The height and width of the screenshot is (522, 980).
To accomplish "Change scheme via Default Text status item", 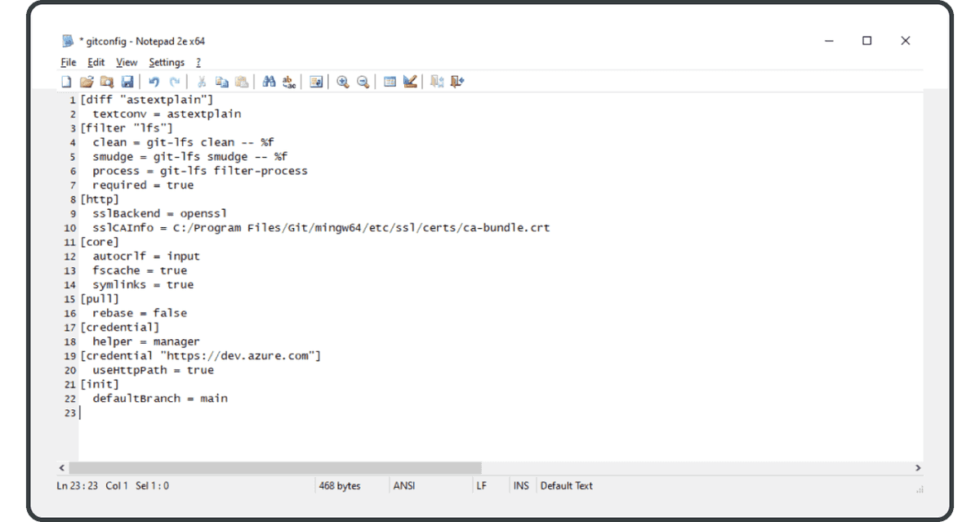I will (x=567, y=485).
